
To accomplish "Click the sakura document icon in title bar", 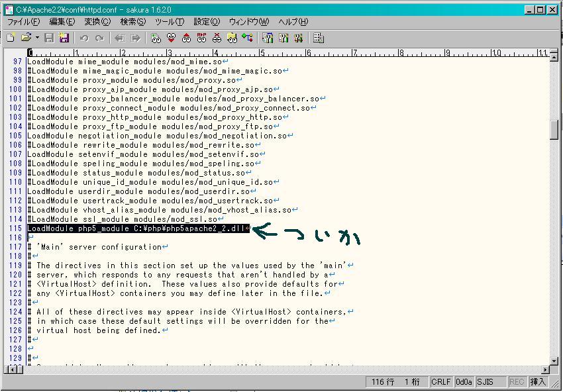I will [x=10, y=10].
